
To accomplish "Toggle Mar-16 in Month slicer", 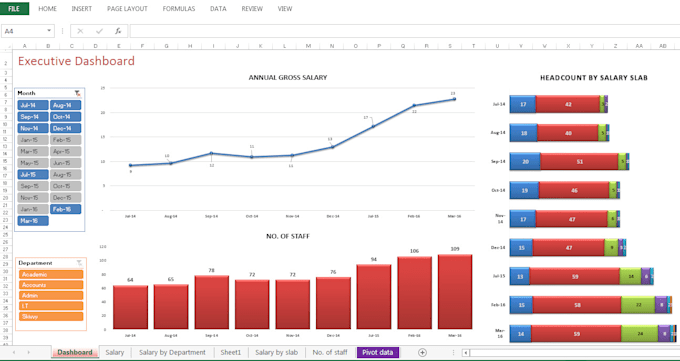I will [33, 221].
